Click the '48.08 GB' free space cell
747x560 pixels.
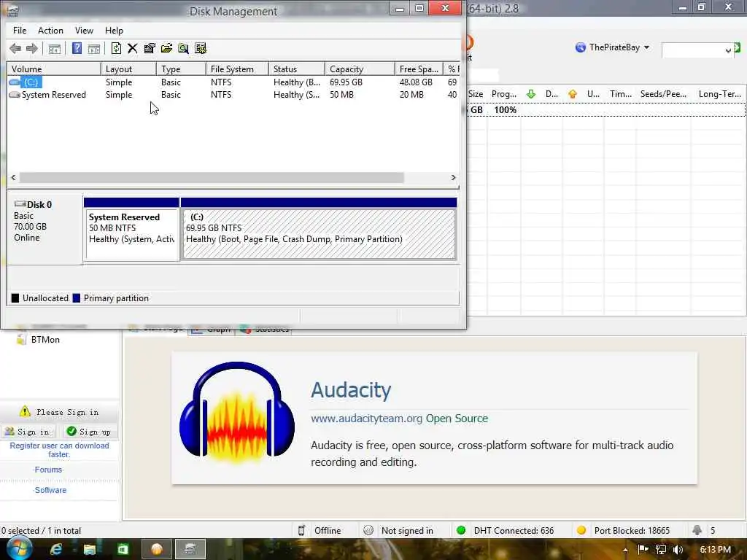point(416,82)
